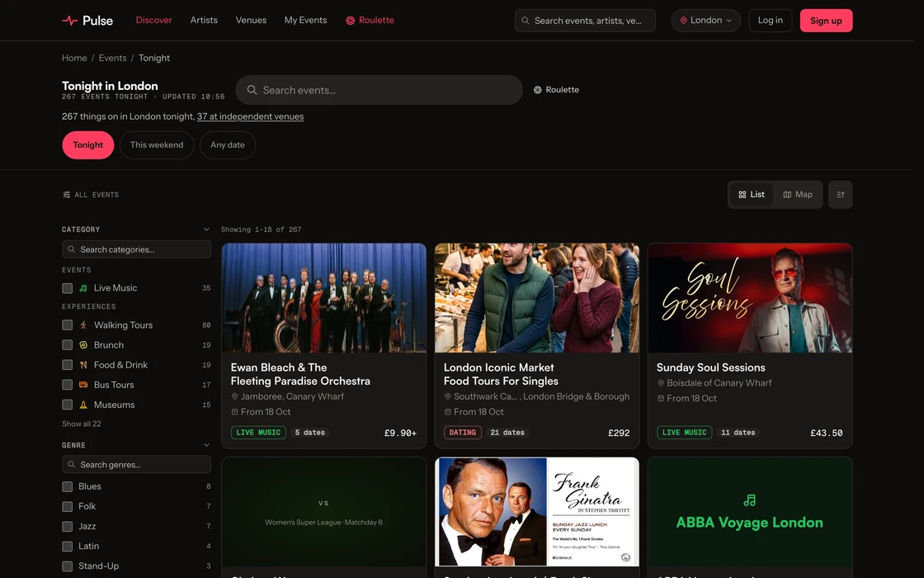
Task: Click the map icon in the Map view button
Action: (x=787, y=195)
